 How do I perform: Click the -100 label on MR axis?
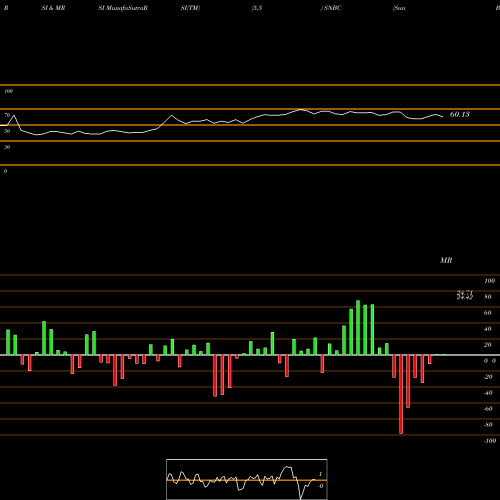[x=490, y=441]
